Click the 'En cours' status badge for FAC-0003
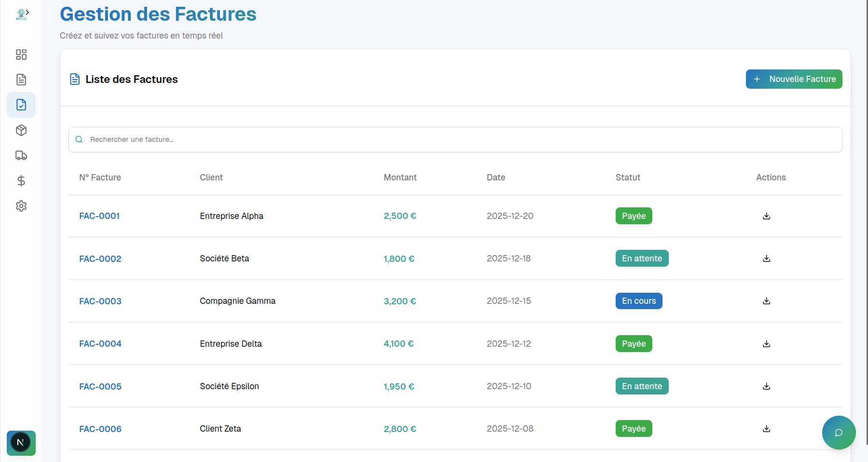The width and height of the screenshot is (868, 462). 639,301
